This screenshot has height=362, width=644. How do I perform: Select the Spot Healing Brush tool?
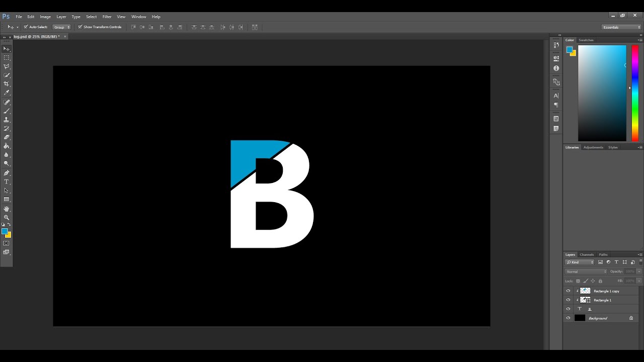(7, 102)
